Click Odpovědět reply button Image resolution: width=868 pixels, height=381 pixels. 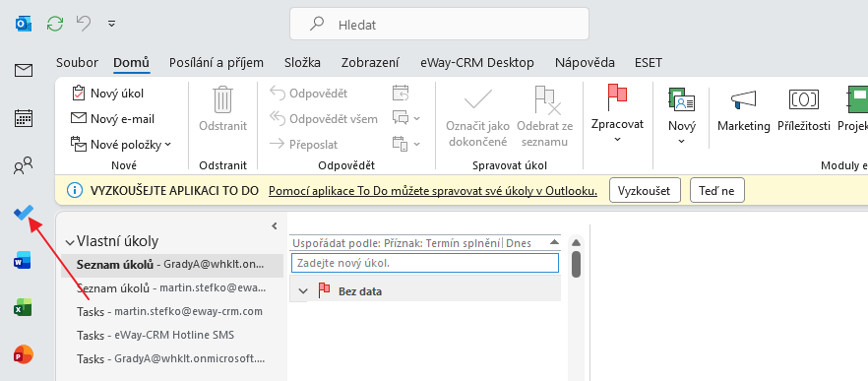308,93
